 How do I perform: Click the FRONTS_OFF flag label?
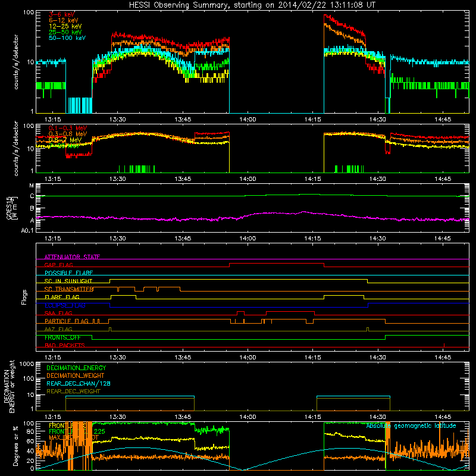pos(62,337)
